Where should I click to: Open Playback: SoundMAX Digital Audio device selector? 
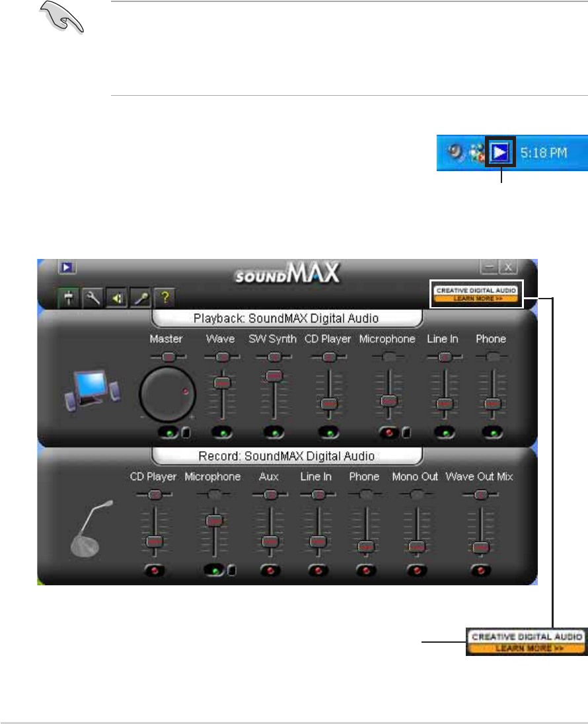coord(286,318)
